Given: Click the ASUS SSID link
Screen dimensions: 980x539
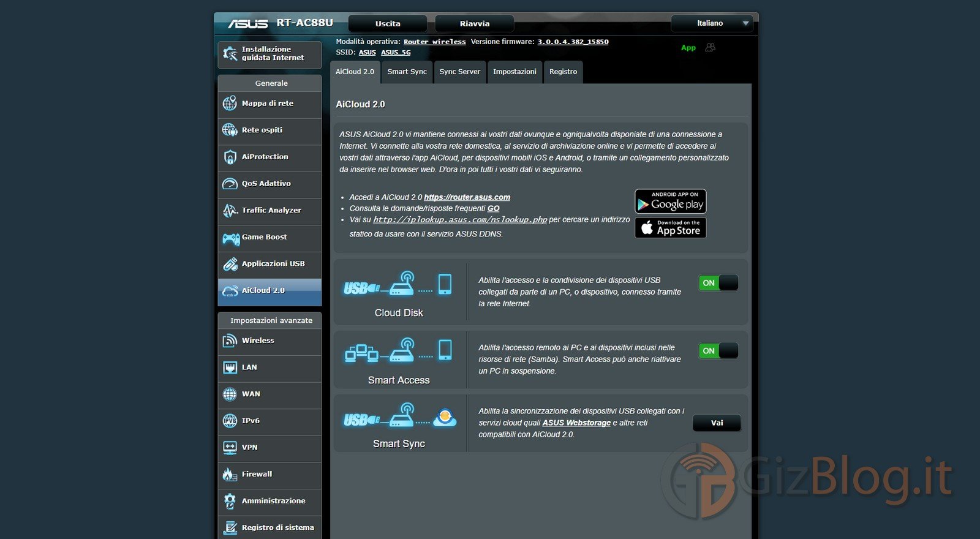Looking at the screenshot, I should click(x=367, y=53).
